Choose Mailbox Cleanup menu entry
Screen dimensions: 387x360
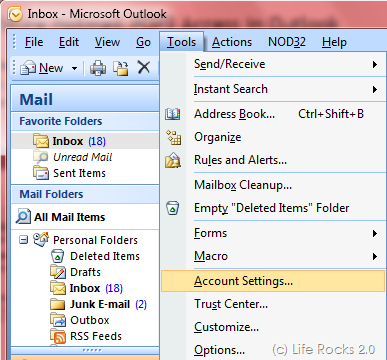pos(273,185)
